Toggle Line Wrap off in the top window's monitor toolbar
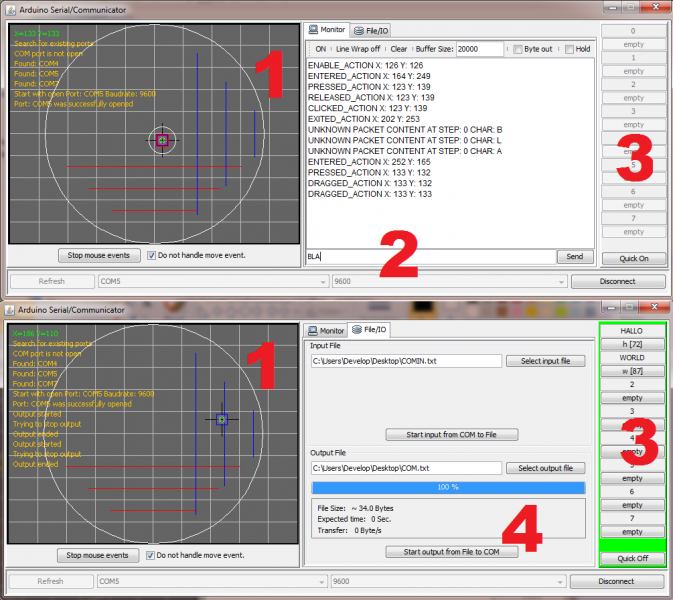673x600 pixels. [x=358, y=49]
